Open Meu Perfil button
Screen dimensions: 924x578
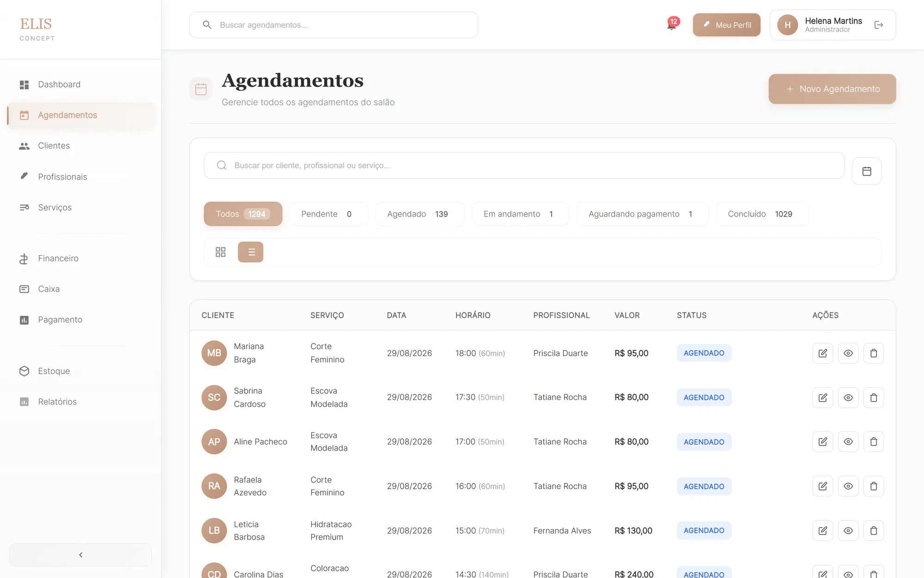coord(726,25)
